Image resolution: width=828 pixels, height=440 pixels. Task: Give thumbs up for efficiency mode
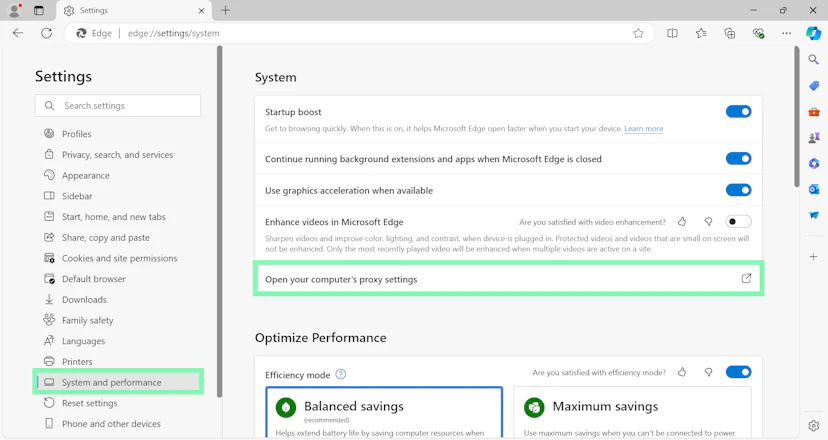pos(682,372)
